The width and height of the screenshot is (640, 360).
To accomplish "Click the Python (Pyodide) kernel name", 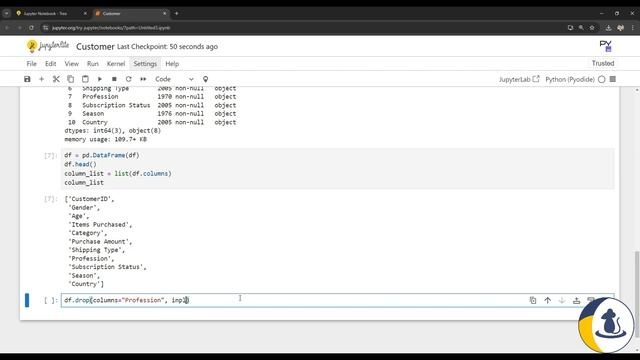I will tap(570, 79).
